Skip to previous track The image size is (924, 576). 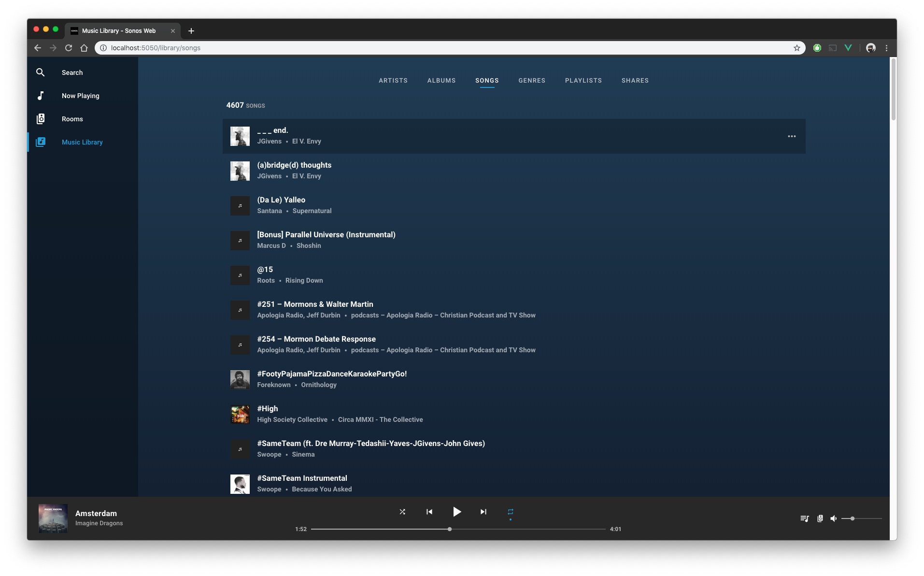pos(429,512)
